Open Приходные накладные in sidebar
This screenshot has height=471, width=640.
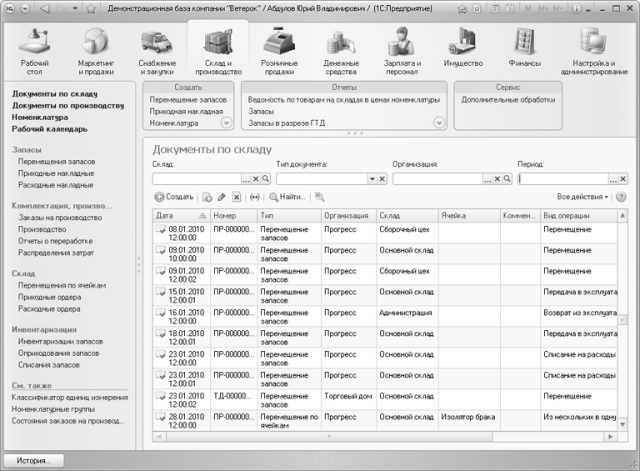coord(56,173)
